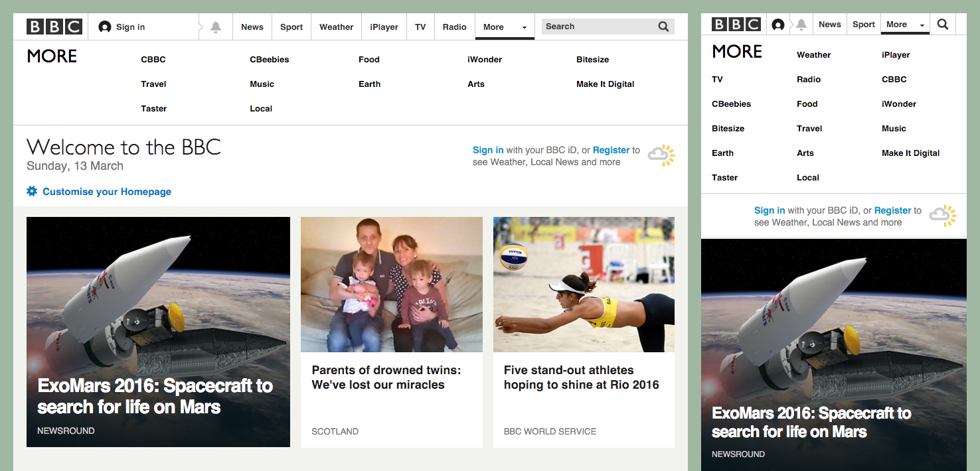Image resolution: width=980 pixels, height=471 pixels.
Task: Open the ExoMars spacecraft story in the narrow view
Action: (x=834, y=355)
